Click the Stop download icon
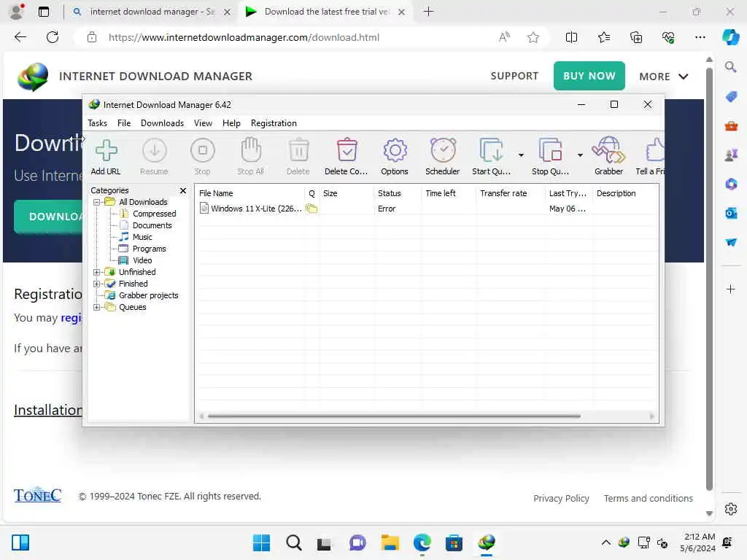The width and height of the screenshot is (747, 560). (203, 150)
